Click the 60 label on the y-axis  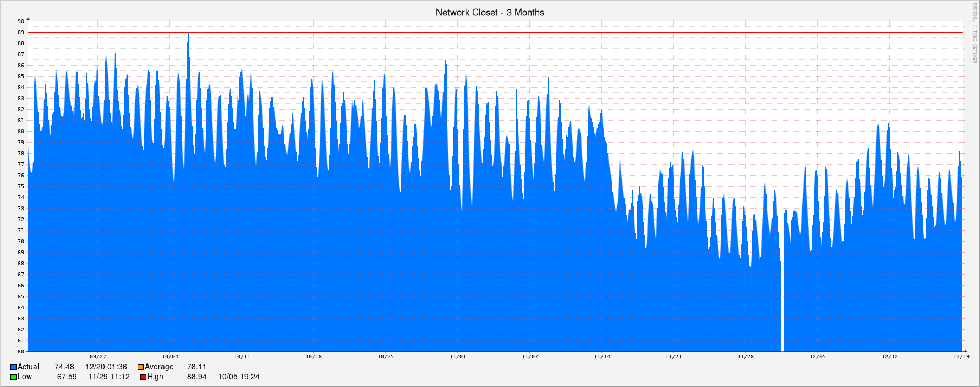[21, 352]
